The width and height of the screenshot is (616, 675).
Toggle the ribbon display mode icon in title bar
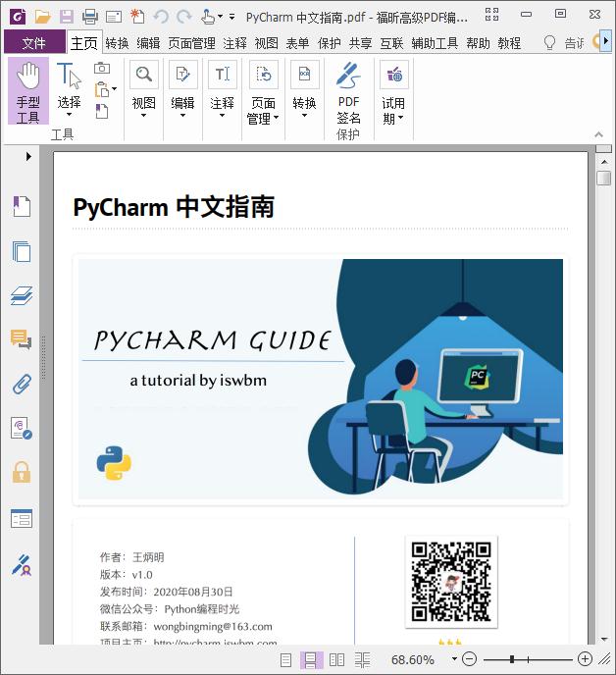[492, 14]
